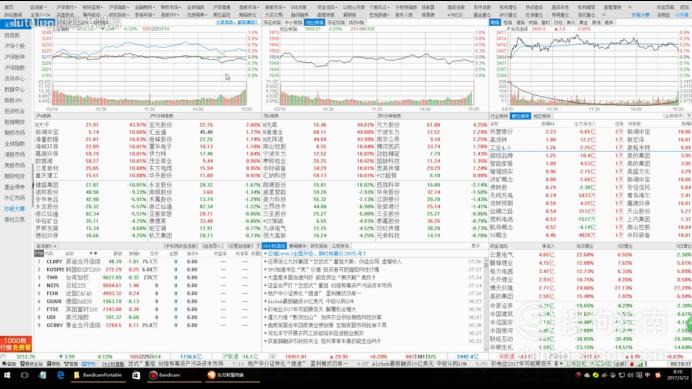Switch to the highlighted 7×24 news tab

click(274, 246)
